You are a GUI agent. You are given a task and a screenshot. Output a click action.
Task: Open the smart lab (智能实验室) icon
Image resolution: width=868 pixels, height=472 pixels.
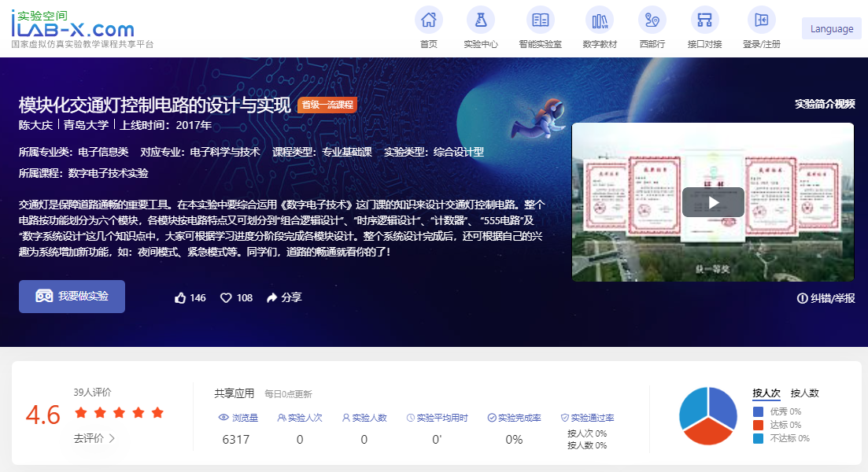pos(541,20)
